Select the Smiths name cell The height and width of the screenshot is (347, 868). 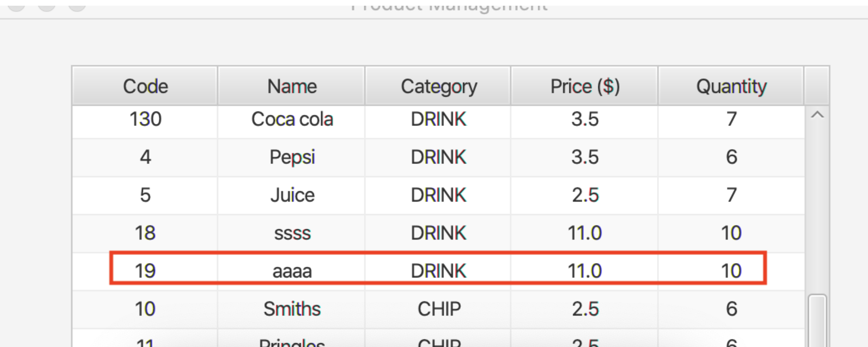coord(292,309)
